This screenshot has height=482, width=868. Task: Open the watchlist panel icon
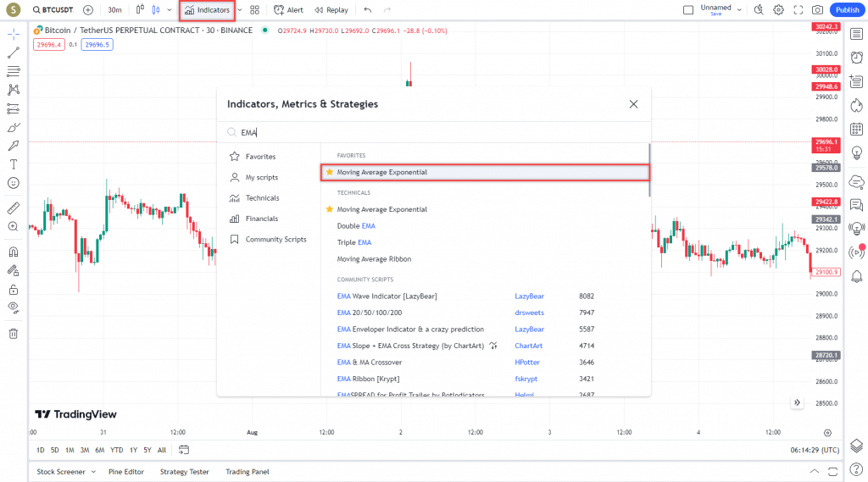pos(856,35)
